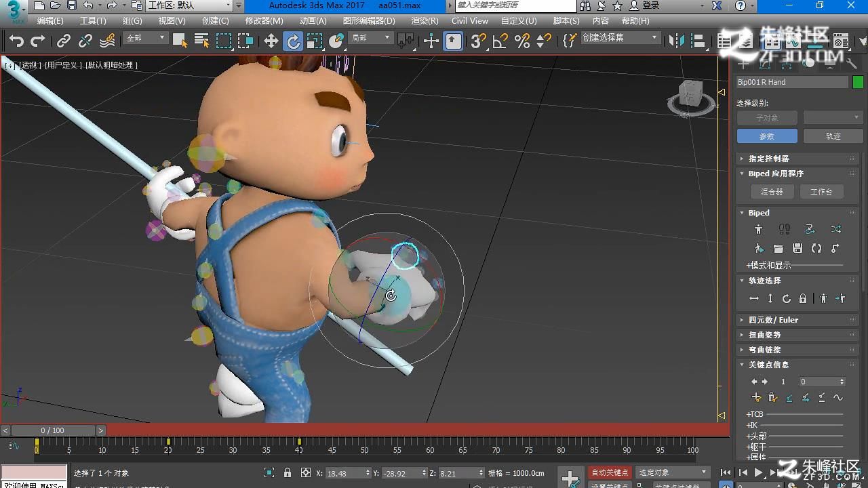Screen dimensions: 868x488
Task: Toggle Window/Crossing selection mode
Action: 245,41
